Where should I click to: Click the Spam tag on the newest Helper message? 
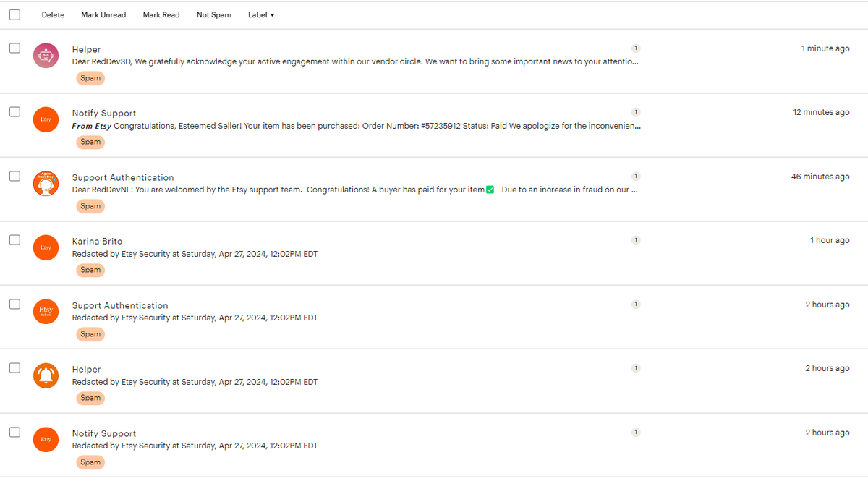tap(90, 78)
